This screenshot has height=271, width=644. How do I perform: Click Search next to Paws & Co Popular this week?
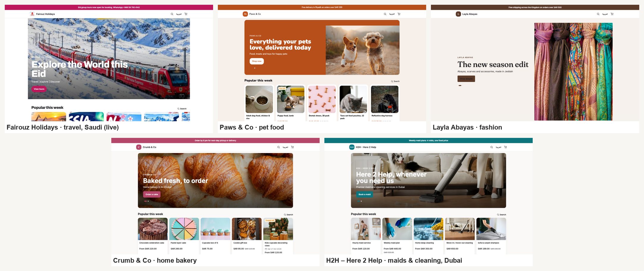[396, 81]
